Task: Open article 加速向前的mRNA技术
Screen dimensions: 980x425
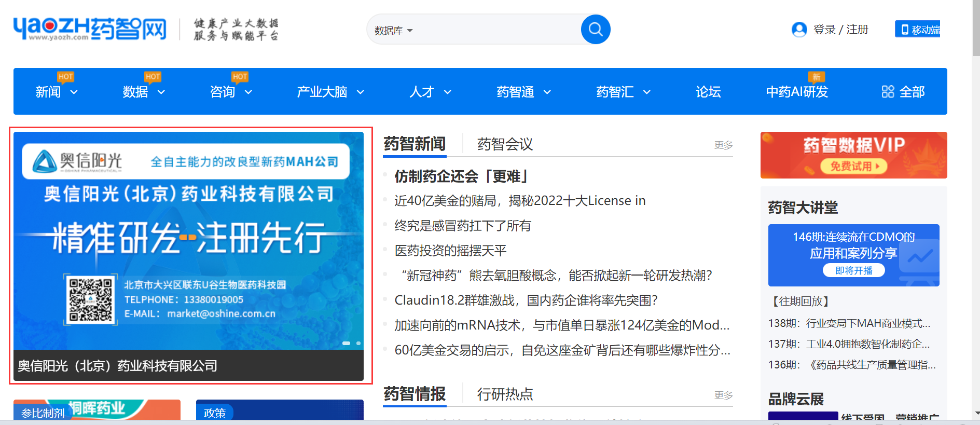Action: point(562,325)
